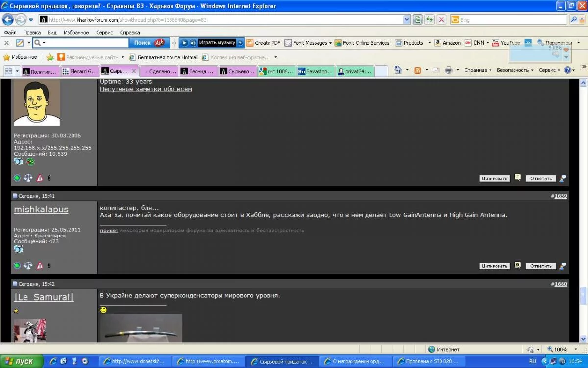This screenshot has width=588, height=368.
Task: Click the Print icon in command bar
Action: [x=448, y=70]
